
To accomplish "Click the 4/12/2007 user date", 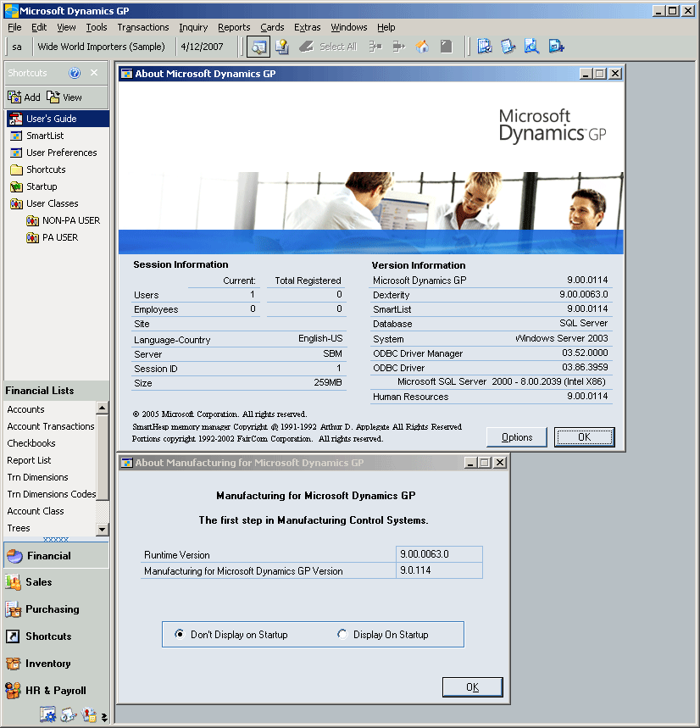I will coord(202,47).
